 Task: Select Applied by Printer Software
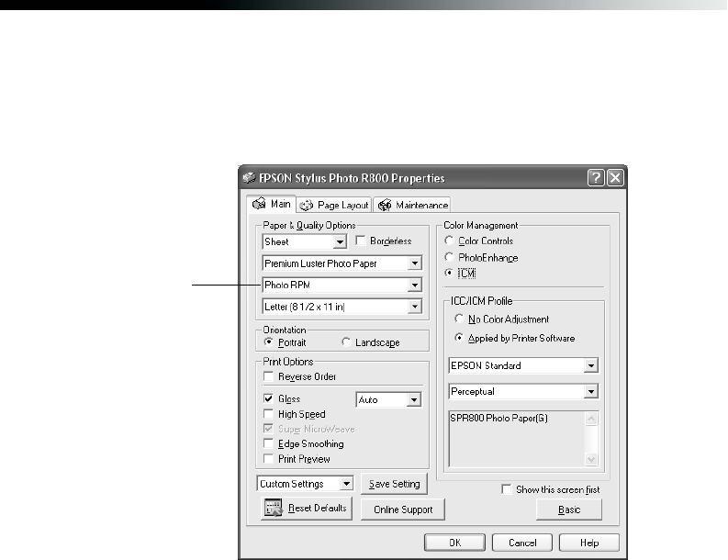pos(459,338)
